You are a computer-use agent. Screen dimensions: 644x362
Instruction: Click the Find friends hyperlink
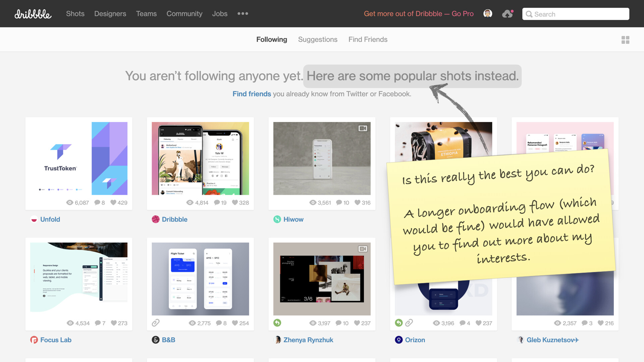(x=252, y=94)
